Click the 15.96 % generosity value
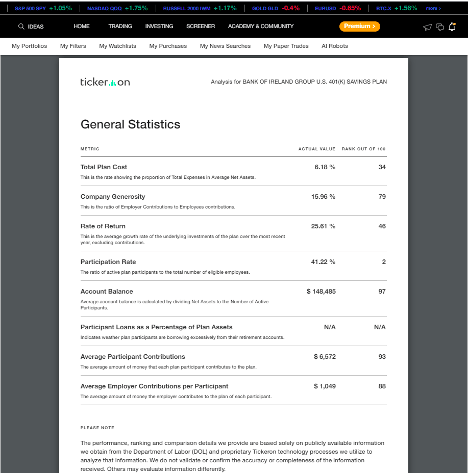468x473 pixels. 323,197
